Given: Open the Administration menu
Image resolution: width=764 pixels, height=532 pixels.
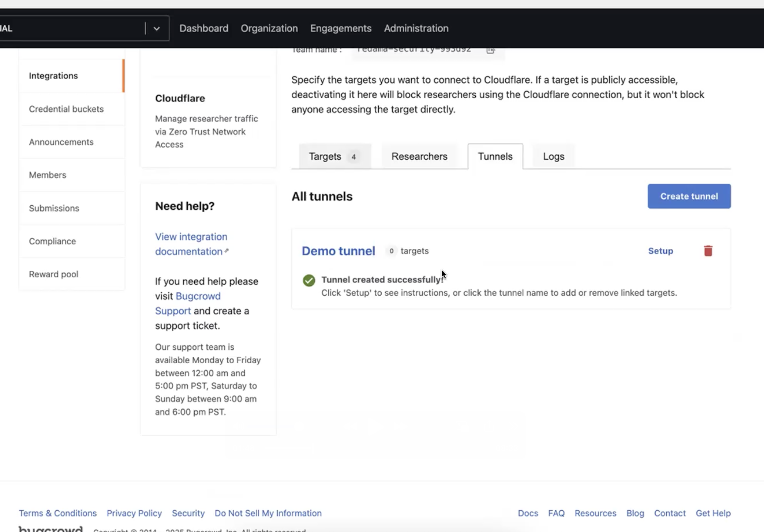Looking at the screenshot, I should pyautogui.click(x=416, y=28).
